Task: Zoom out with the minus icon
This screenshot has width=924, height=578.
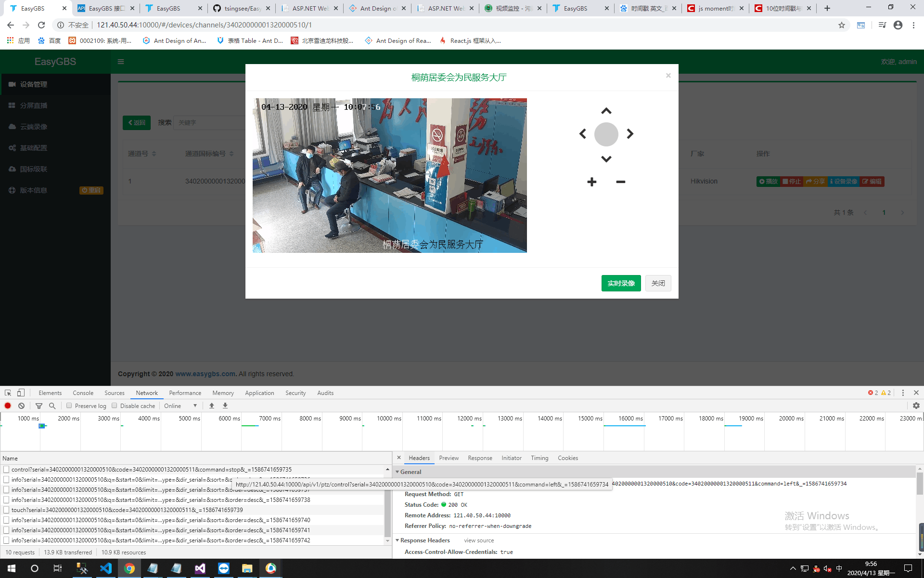Action: click(620, 182)
